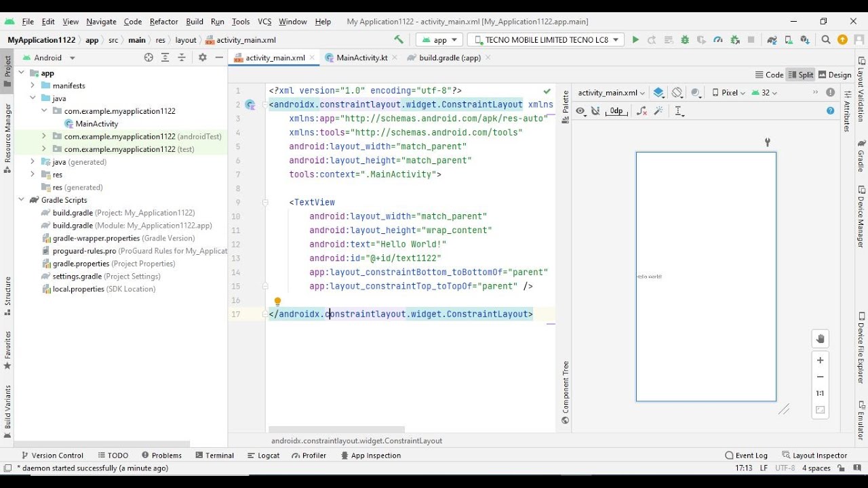Zoom out the design preview
The image size is (868, 488).
pos(821,377)
